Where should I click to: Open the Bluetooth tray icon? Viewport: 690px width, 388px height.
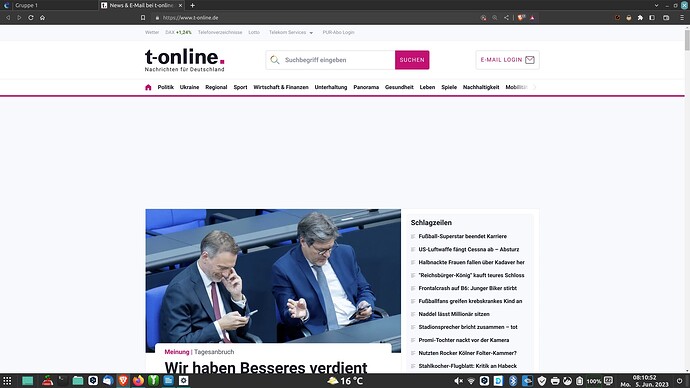[513, 381]
